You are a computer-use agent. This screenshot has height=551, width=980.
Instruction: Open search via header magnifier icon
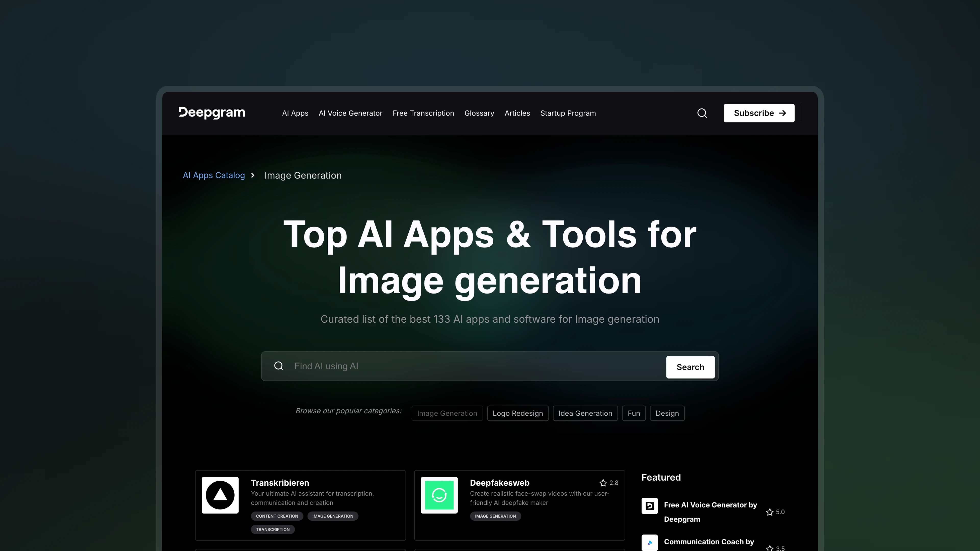coord(702,113)
